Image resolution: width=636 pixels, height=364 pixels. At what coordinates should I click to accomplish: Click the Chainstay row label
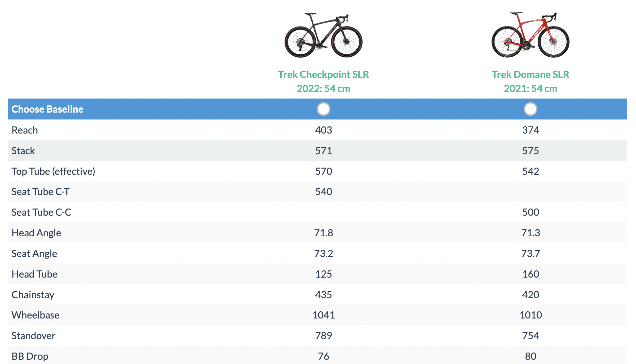tap(33, 295)
